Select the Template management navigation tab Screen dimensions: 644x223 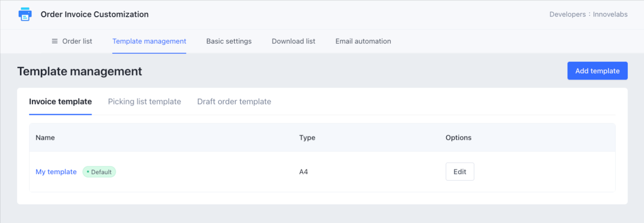tap(149, 41)
